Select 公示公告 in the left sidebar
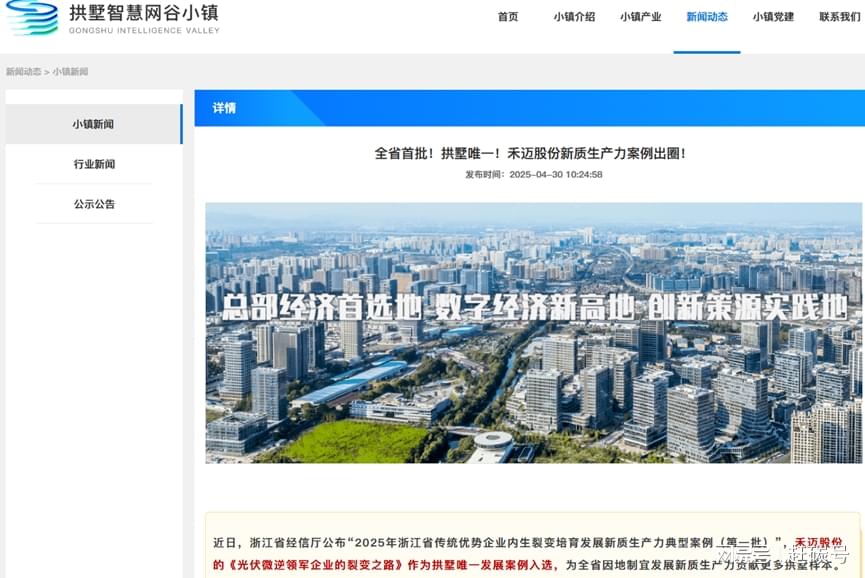 (94, 204)
